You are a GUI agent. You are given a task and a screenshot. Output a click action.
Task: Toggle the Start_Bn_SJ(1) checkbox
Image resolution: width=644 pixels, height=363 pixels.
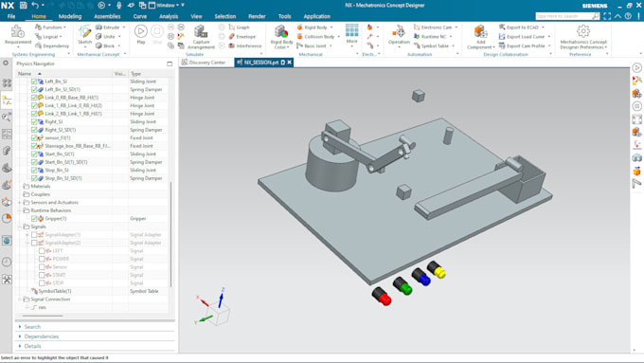click(34, 154)
